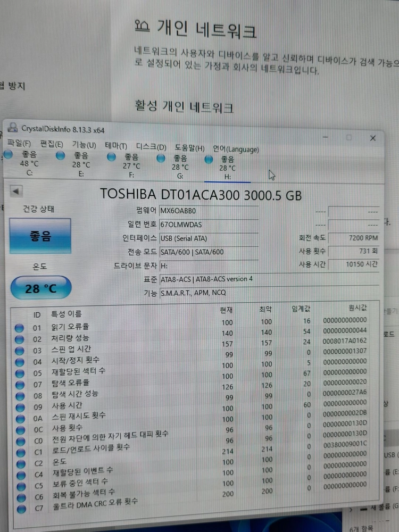This screenshot has height=532, width=399.
Task: Click status icon for 04 시작/정지 횟수
Action: click(x=20, y=362)
